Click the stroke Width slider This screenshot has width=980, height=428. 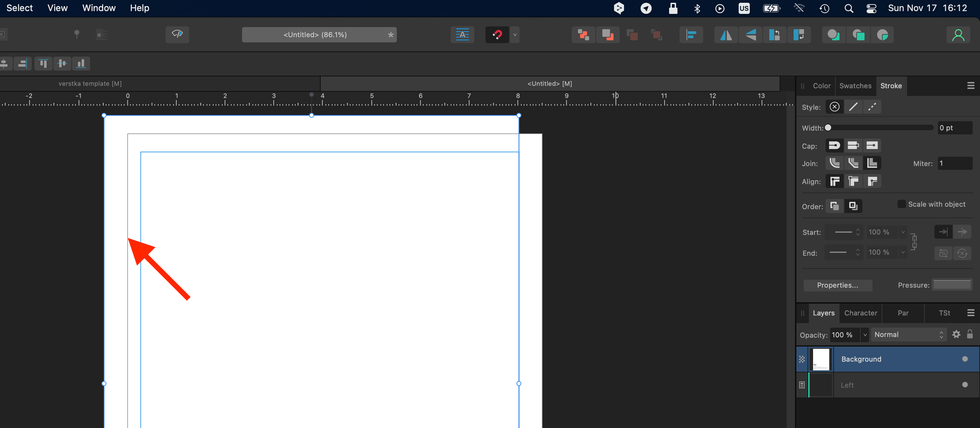coord(879,128)
